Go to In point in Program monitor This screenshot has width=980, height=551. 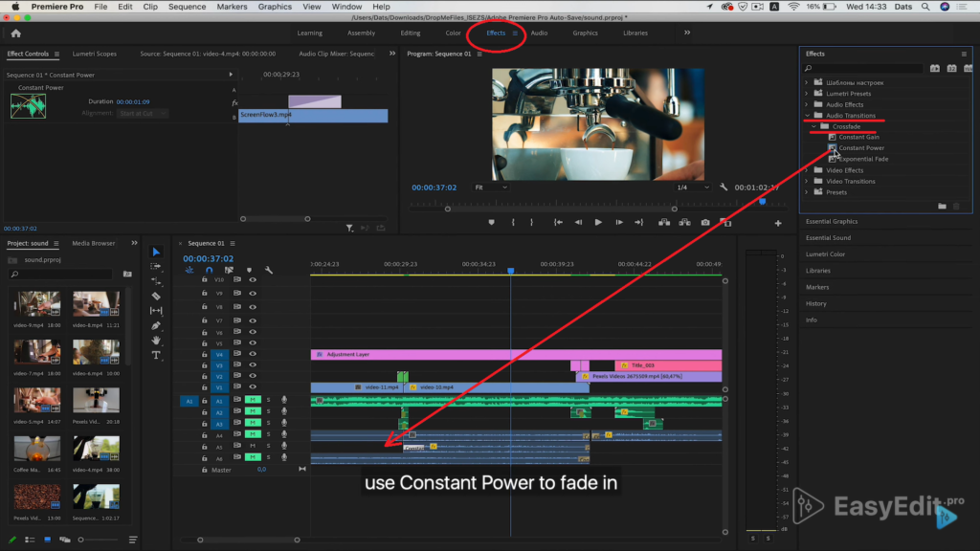[x=558, y=222]
